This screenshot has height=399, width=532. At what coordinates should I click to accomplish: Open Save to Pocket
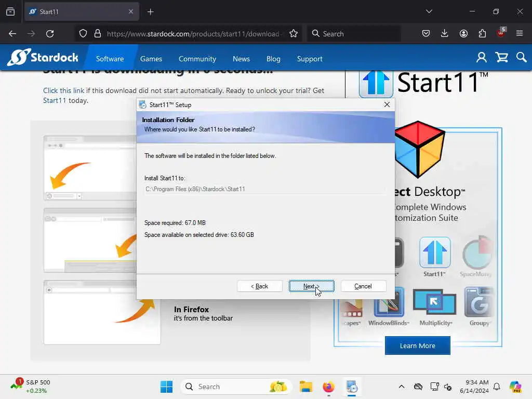[x=426, y=33]
